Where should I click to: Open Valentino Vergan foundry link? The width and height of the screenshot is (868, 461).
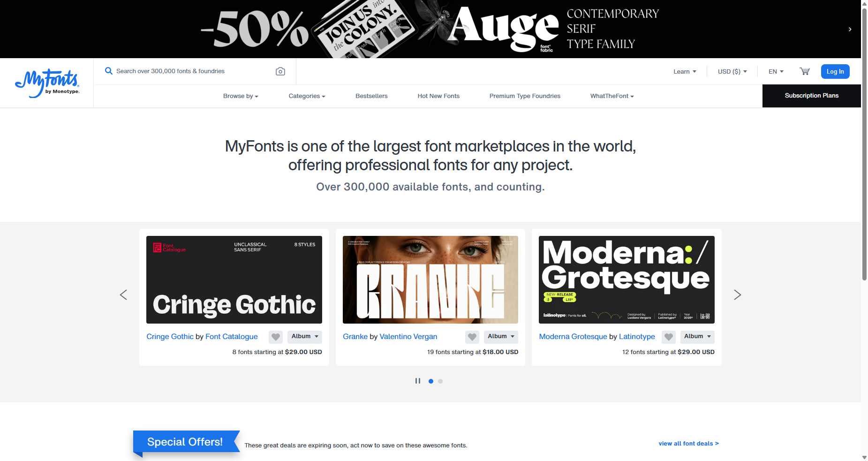click(408, 337)
